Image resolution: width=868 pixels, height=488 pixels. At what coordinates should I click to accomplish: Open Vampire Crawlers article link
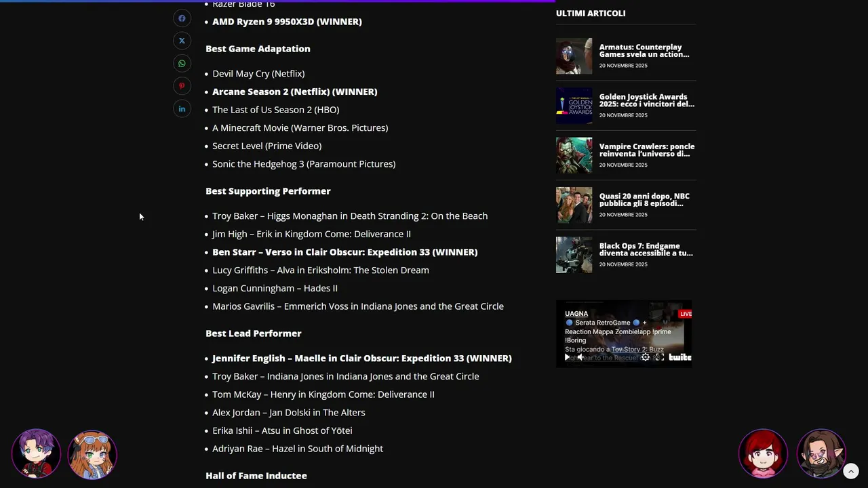(x=647, y=150)
